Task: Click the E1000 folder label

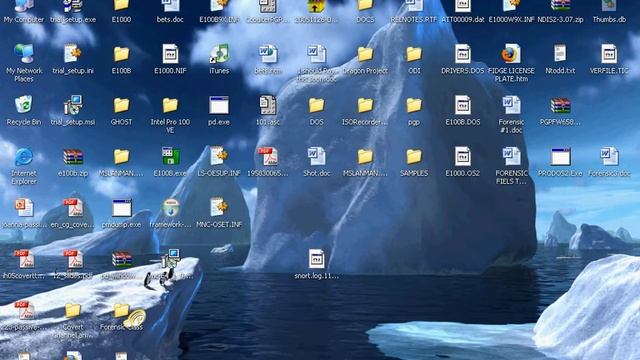Action: (122, 19)
